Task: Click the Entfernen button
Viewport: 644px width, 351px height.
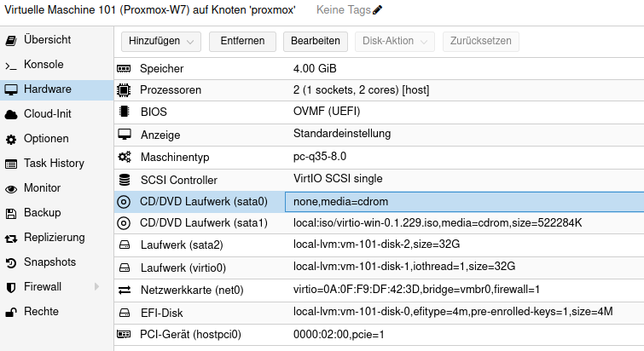Action: 242,41
